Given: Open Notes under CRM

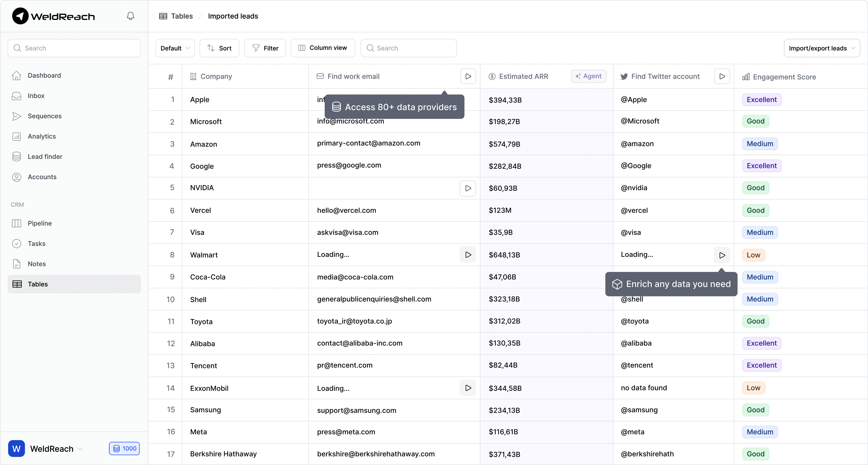Looking at the screenshot, I should pos(74,264).
